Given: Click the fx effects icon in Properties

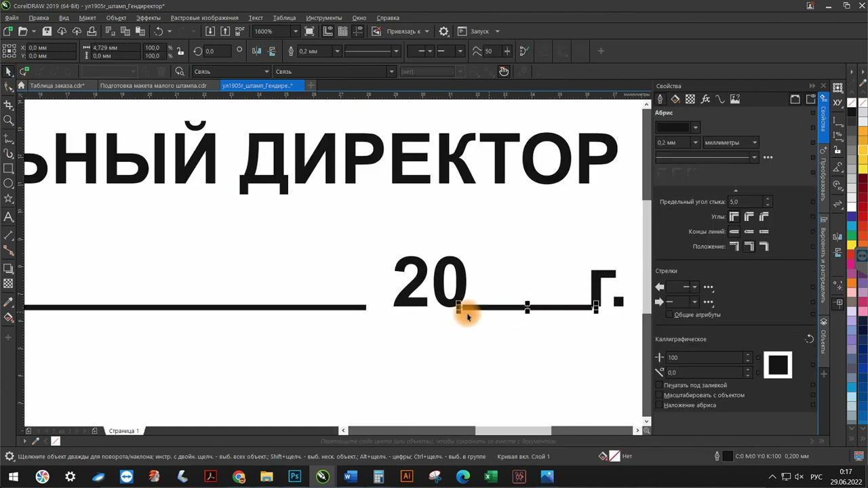Looking at the screenshot, I should (x=705, y=99).
